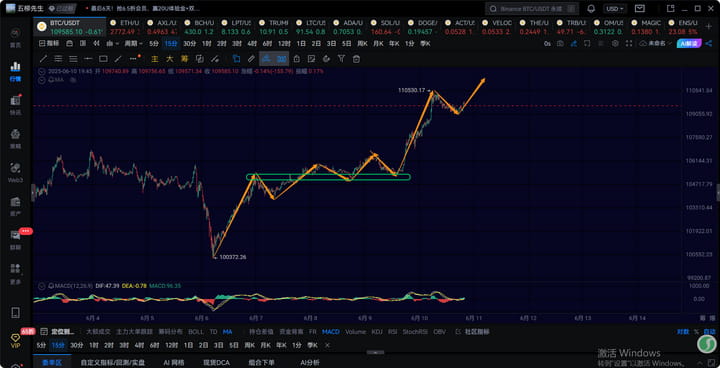Focus the Binance BTC/USDT search field

[532, 9]
